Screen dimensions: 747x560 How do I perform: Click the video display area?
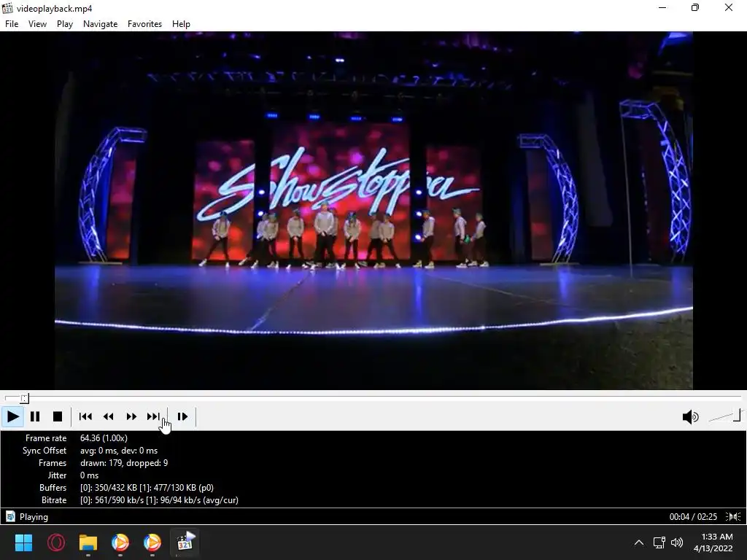point(373,211)
